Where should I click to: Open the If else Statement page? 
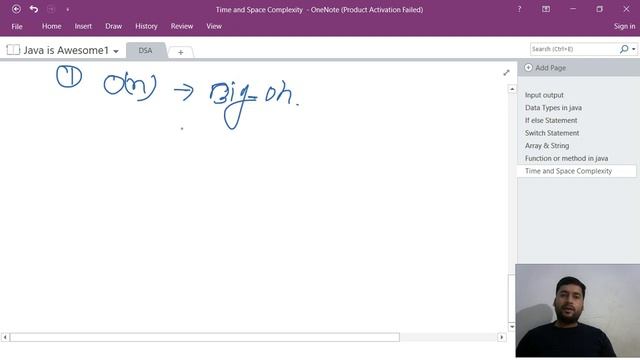pos(551,120)
